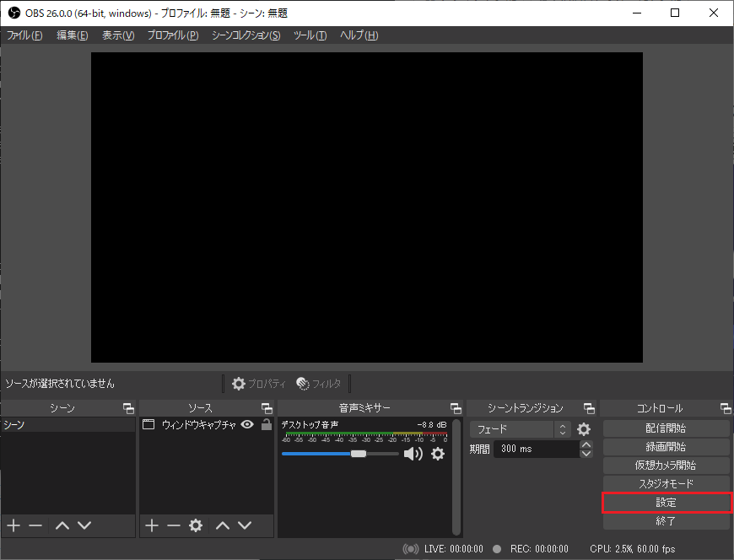
Task: Mute the デスクトップ音声 speaker icon
Action: coord(413,454)
